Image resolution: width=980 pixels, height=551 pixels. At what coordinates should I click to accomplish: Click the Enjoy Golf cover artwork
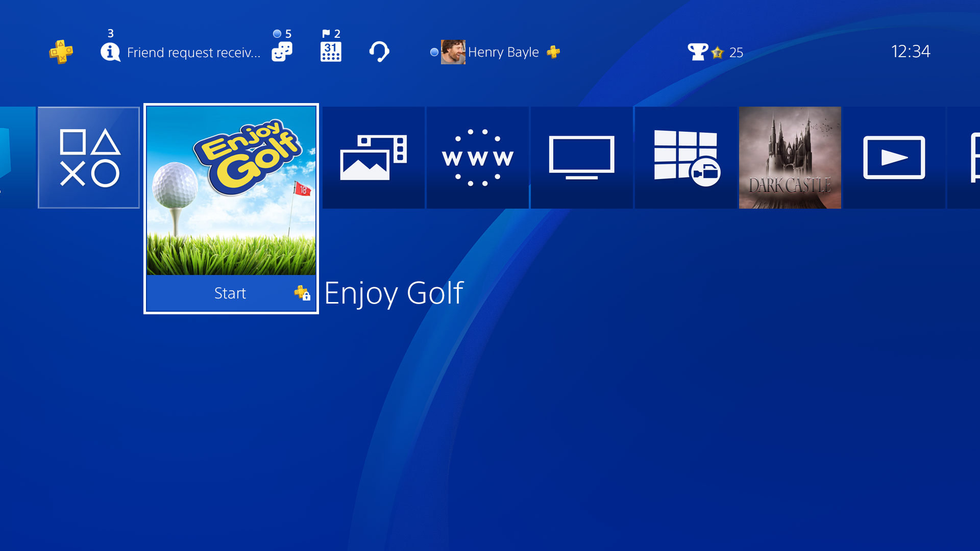tap(231, 191)
